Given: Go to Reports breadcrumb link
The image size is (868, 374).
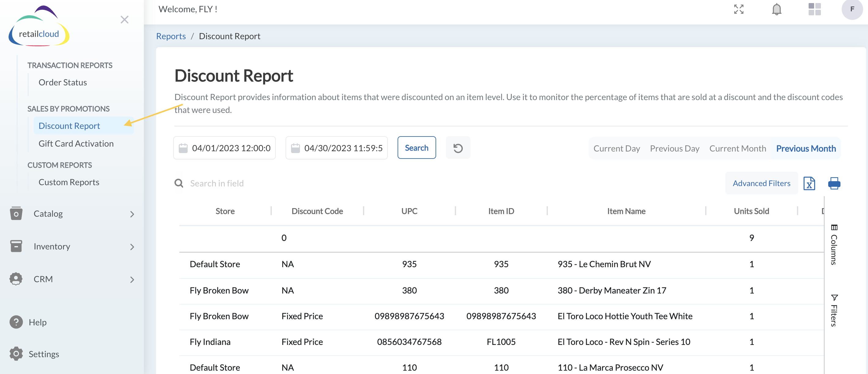Looking at the screenshot, I should pyautogui.click(x=171, y=36).
